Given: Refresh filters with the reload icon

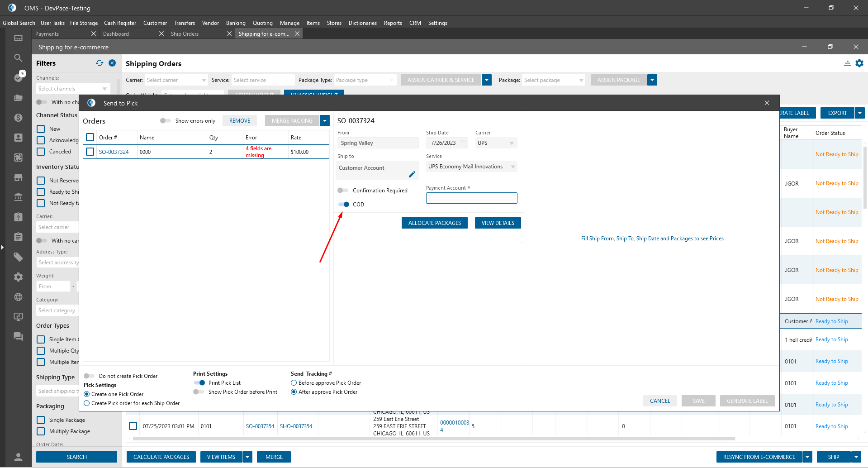Looking at the screenshot, I should pos(100,63).
